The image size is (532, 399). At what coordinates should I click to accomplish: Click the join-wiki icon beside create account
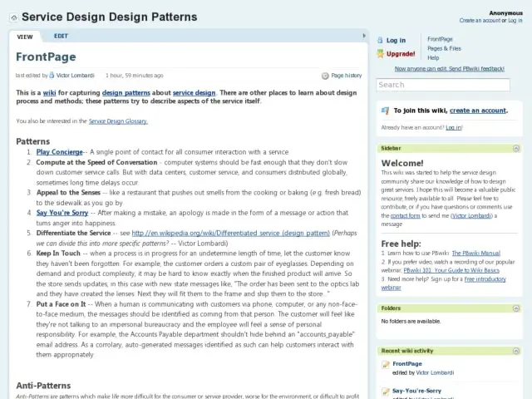point(386,111)
